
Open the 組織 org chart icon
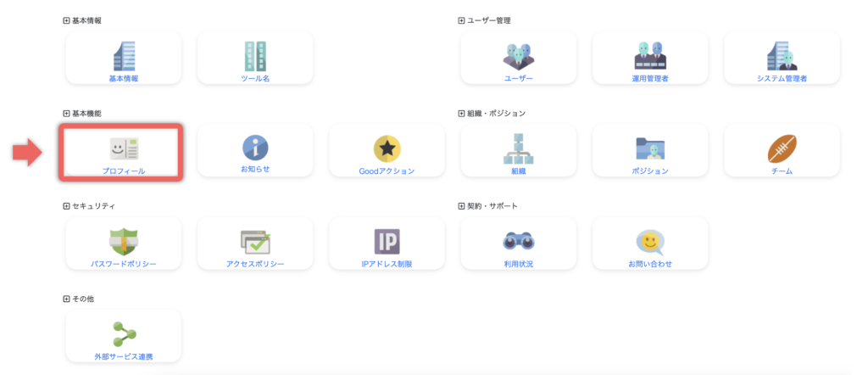[x=519, y=148]
